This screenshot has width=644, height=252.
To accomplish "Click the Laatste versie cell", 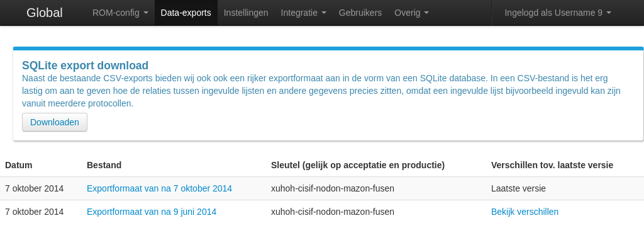I will [x=518, y=188].
